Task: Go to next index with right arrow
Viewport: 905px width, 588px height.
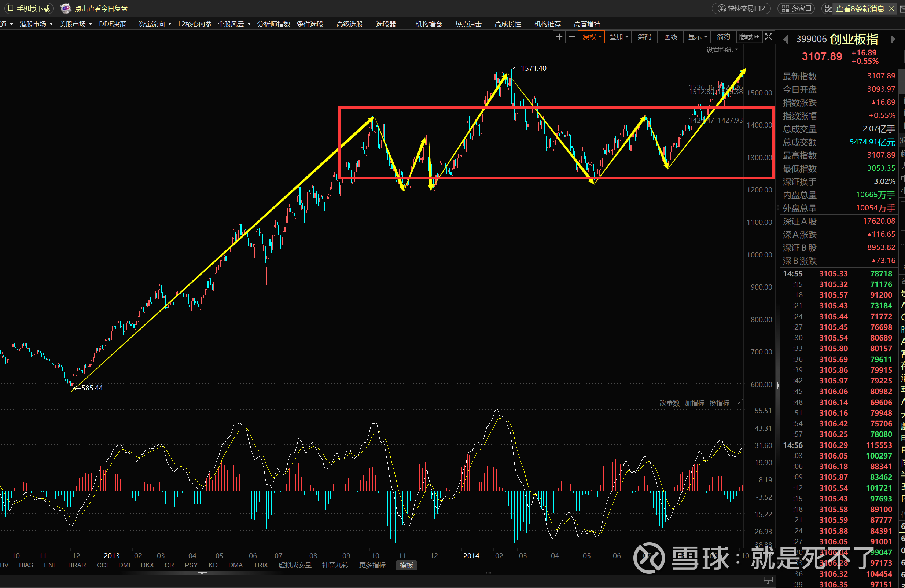Action: (893, 40)
